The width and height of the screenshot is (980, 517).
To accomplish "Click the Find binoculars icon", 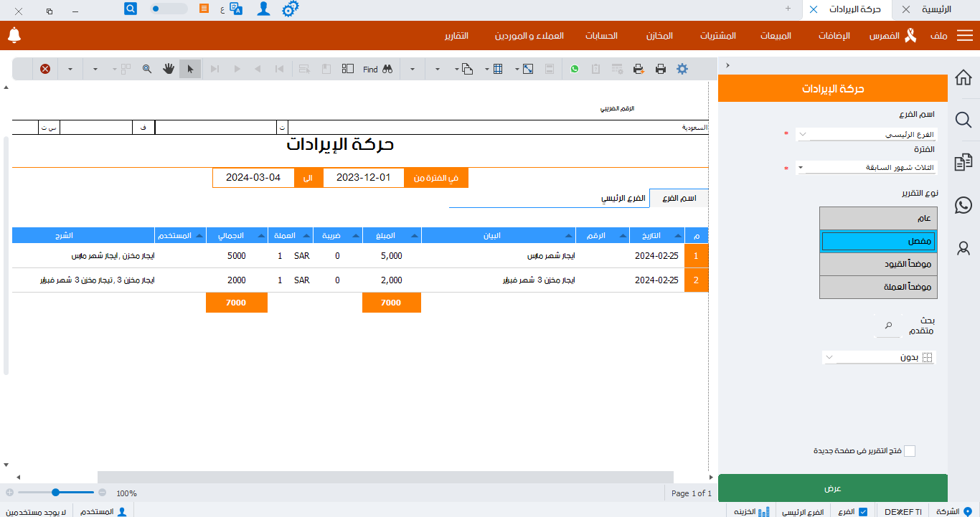I will point(387,69).
